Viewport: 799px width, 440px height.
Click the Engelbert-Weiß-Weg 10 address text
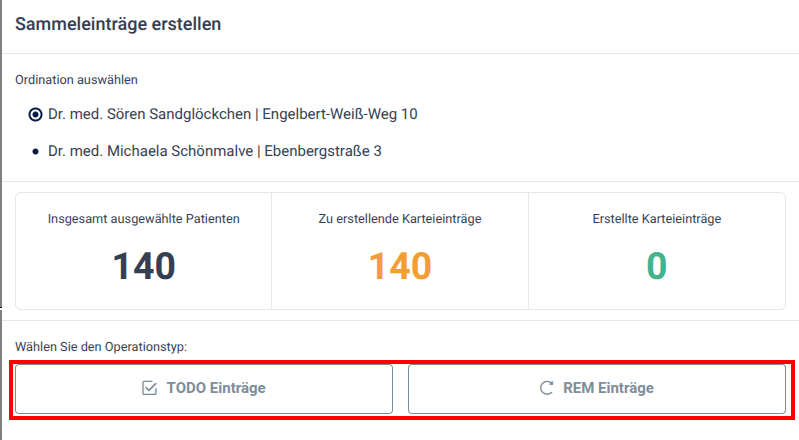[x=340, y=114]
